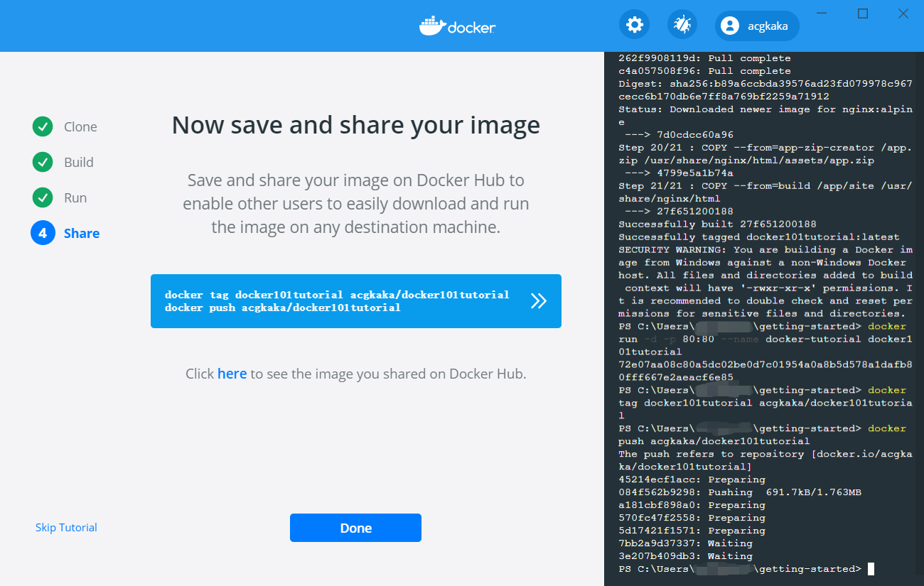Close the Docker window
924x586 pixels.
(903, 13)
